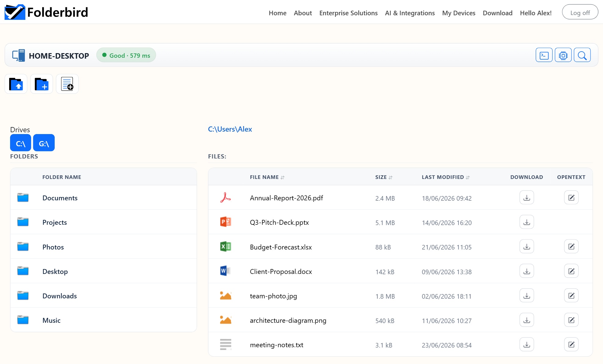Viewport: 603px width, 364px height.
Task: Download meeting-notes.txt
Action: click(x=527, y=344)
